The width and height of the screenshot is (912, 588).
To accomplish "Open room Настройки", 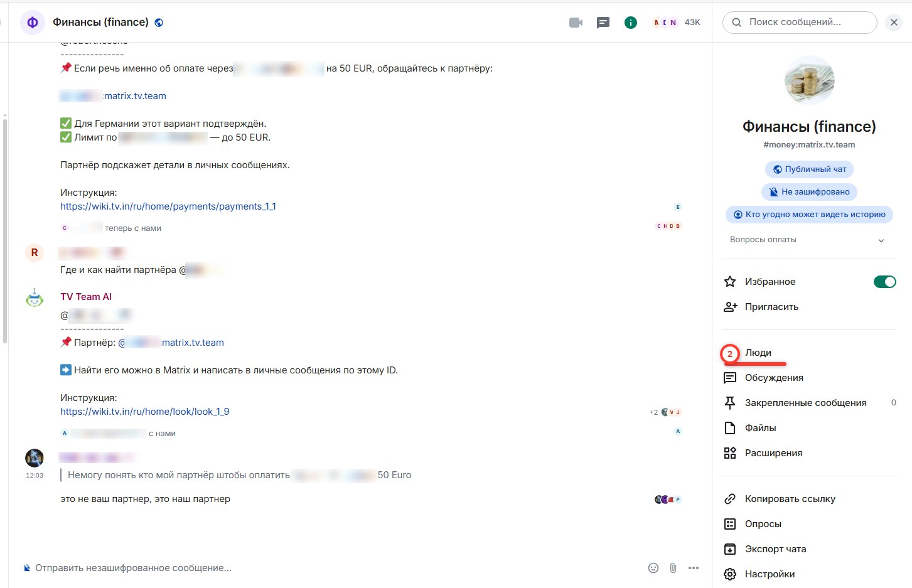I will pos(810,574).
